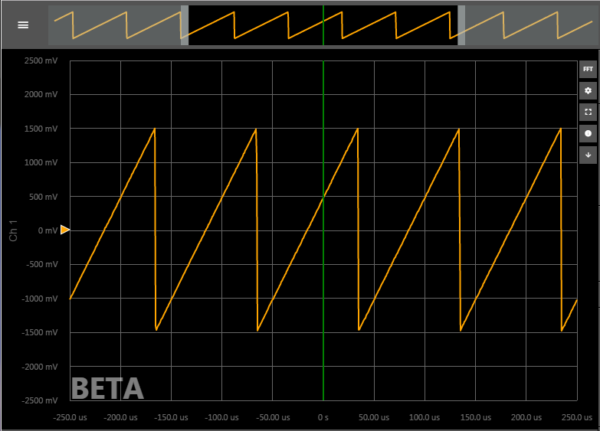600x431 pixels.
Task: Grab the right overview window handle
Action: click(x=461, y=25)
